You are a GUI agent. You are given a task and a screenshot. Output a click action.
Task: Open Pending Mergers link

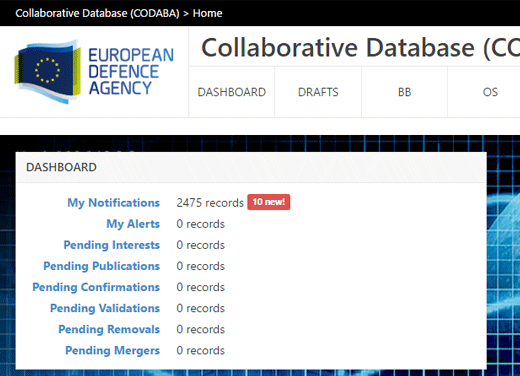pos(112,350)
